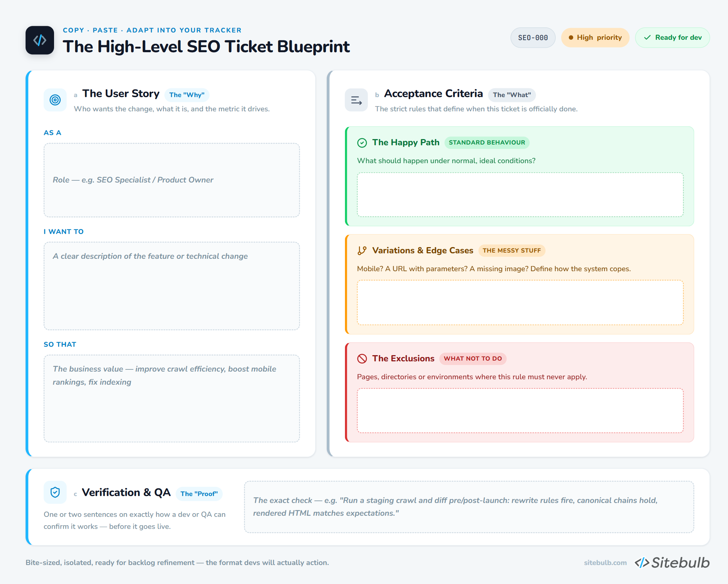Click the Edge Cases empty input box
Image resolution: width=728 pixels, height=584 pixels.
tap(520, 303)
